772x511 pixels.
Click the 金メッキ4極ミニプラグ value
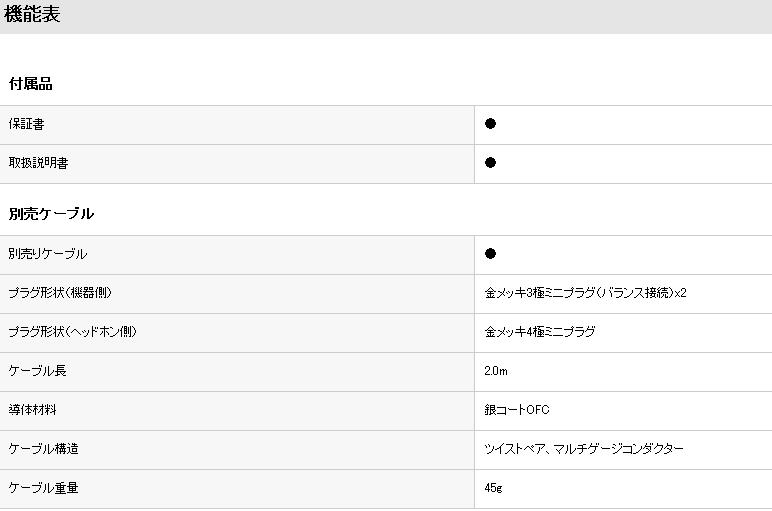(540, 332)
